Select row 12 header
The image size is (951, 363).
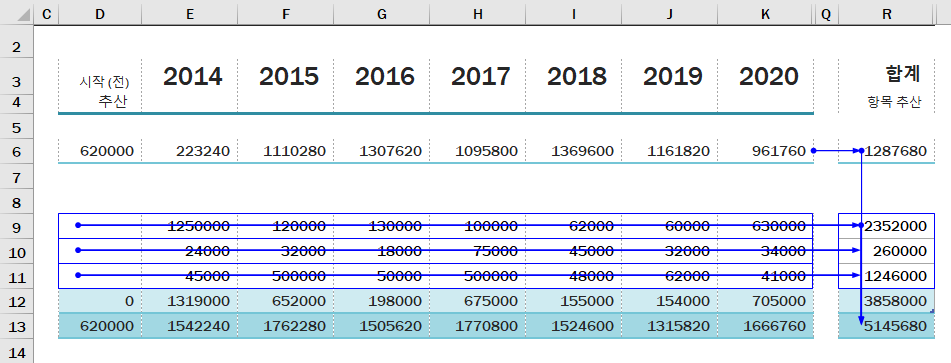16,301
